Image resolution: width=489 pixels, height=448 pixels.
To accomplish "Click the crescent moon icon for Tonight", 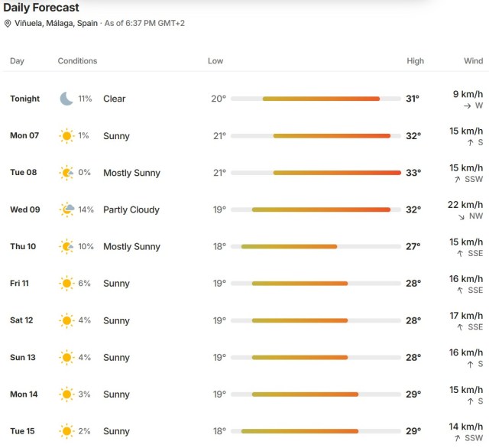I will coord(66,99).
